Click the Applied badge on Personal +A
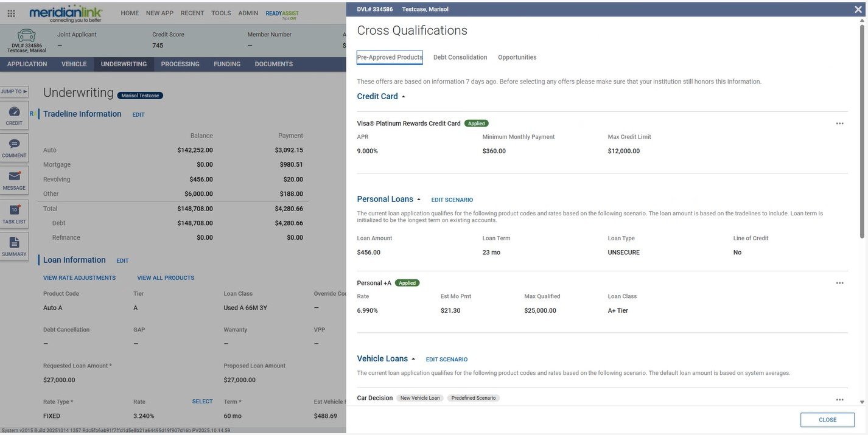 click(x=407, y=283)
